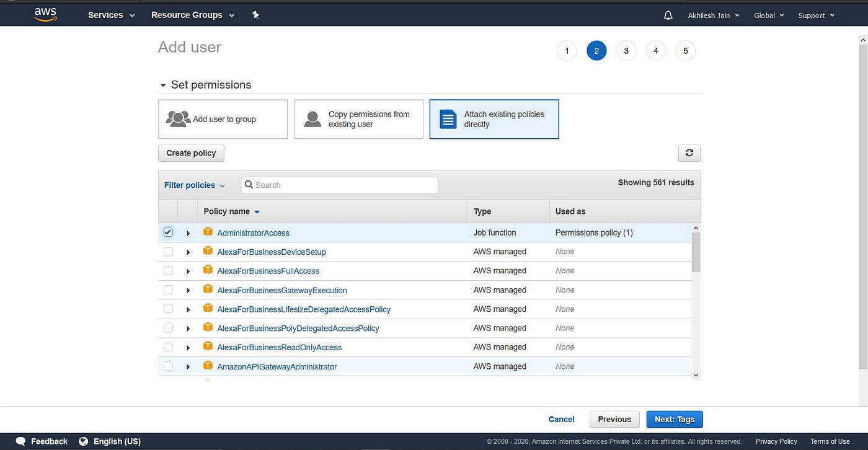Open the Support menu
Screen dimensions: 868x450
[x=816, y=15]
